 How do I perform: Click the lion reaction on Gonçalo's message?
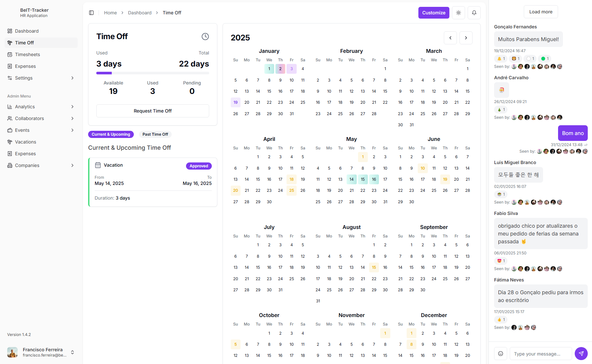pyautogui.click(x=516, y=59)
